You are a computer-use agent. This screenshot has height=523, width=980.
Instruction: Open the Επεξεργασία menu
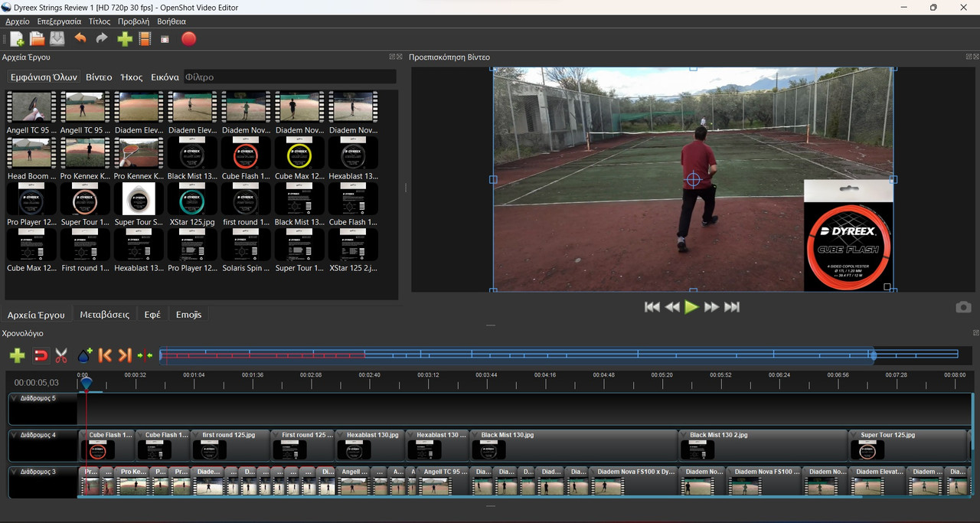pos(59,21)
